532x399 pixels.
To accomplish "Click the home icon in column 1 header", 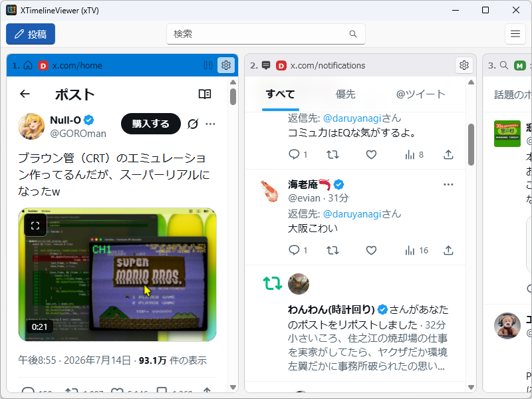I will click(x=28, y=65).
